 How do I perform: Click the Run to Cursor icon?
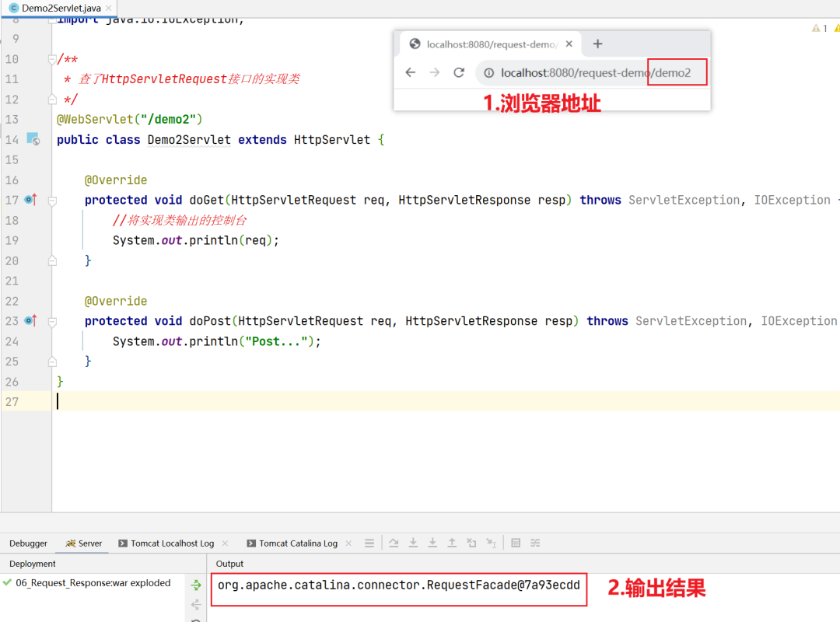(x=492, y=543)
